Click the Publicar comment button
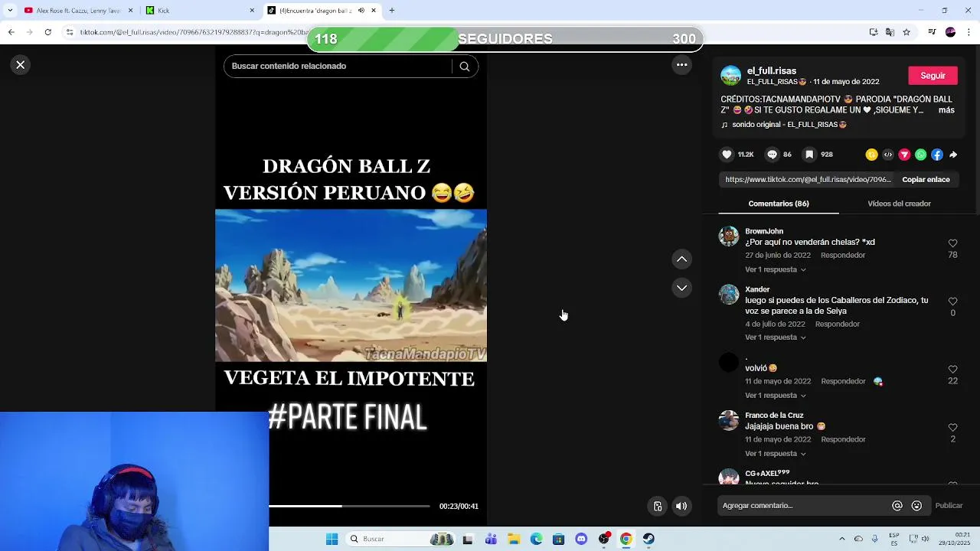 [x=949, y=506]
